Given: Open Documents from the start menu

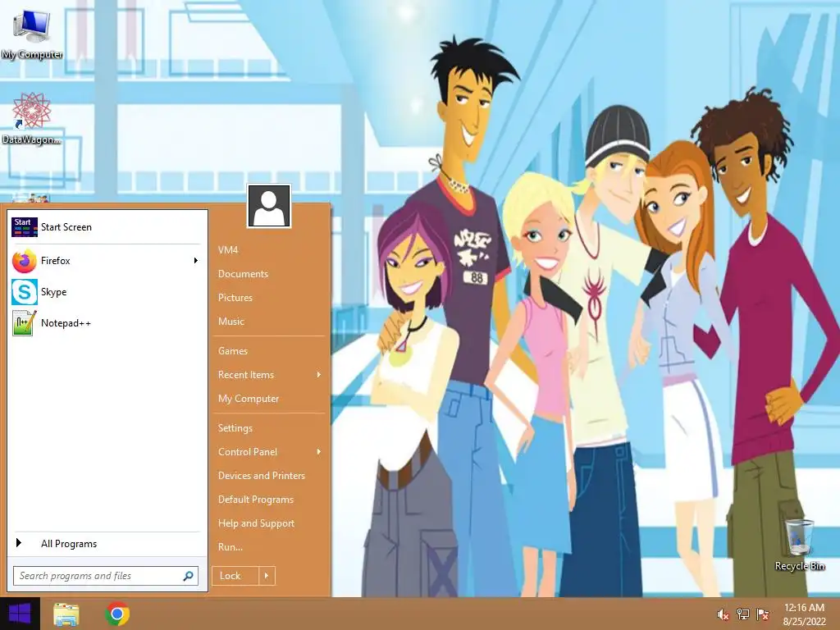Looking at the screenshot, I should point(243,274).
